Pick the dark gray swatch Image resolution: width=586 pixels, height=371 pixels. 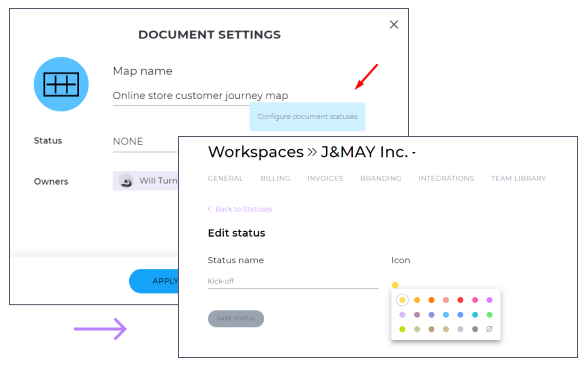click(x=475, y=329)
